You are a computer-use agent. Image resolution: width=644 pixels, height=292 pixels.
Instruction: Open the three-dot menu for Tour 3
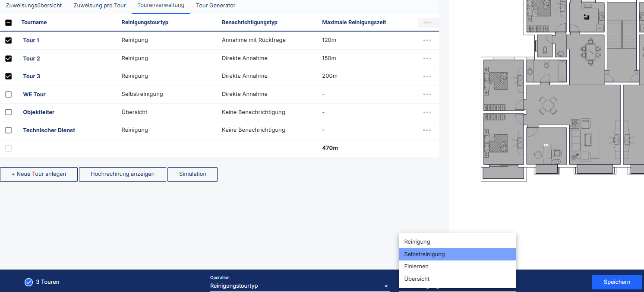pyautogui.click(x=427, y=76)
